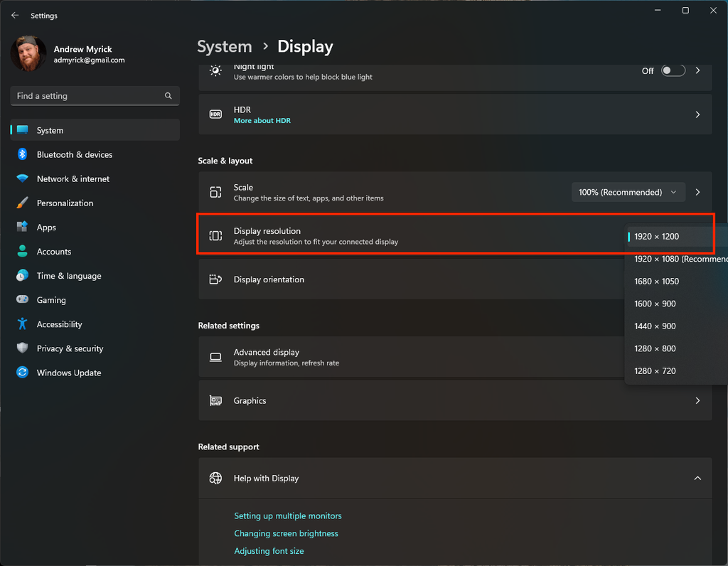Open Bluetooth & devices settings
This screenshot has height=566, width=728.
pyautogui.click(x=74, y=154)
